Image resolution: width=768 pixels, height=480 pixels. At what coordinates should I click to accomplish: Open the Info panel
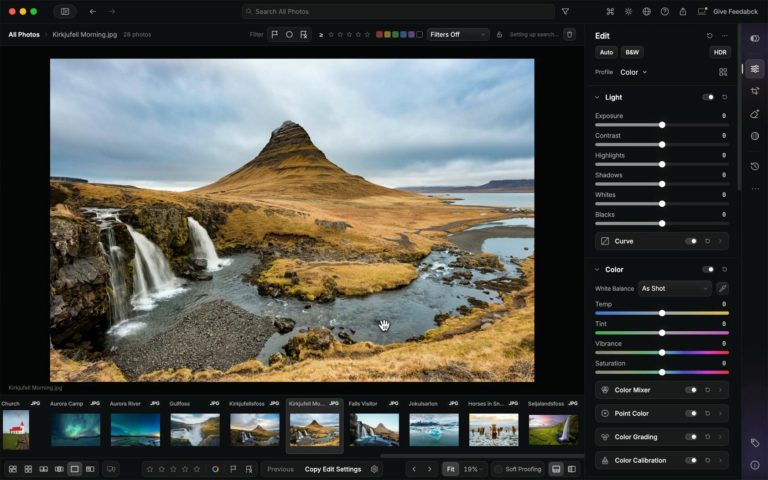(755, 465)
